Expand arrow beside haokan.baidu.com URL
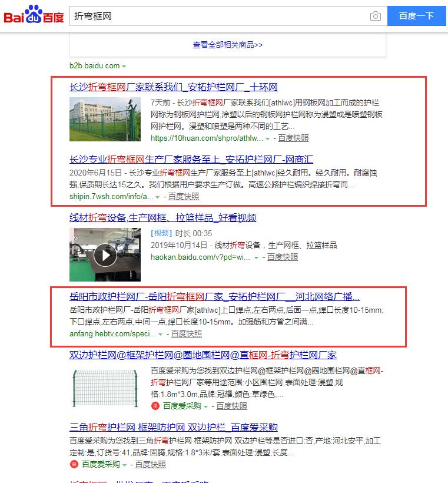 coord(256,258)
